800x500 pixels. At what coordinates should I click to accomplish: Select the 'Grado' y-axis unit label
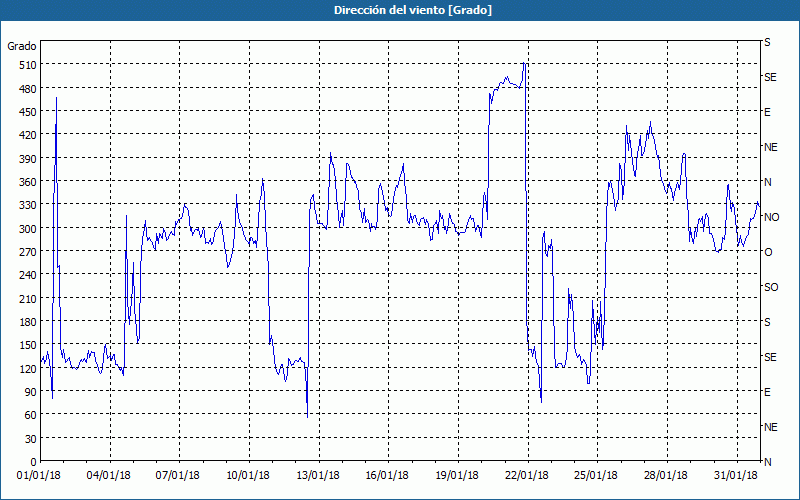(22, 46)
